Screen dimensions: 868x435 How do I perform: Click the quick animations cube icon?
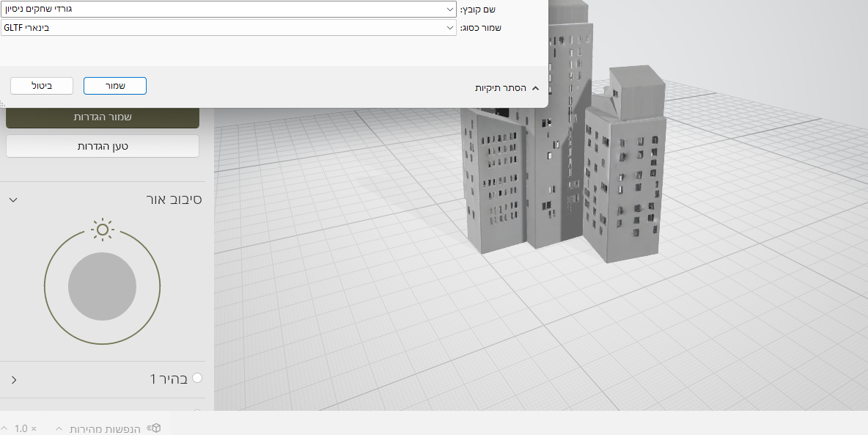(x=154, y=428)
